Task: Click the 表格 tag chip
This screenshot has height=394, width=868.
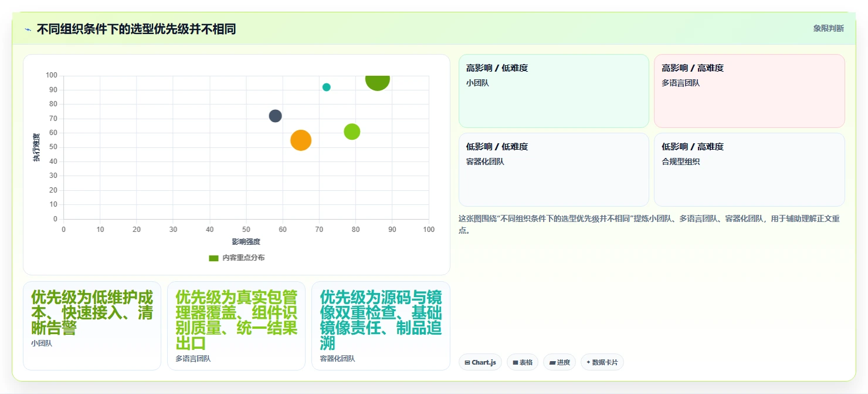Action: coord(523,362)
